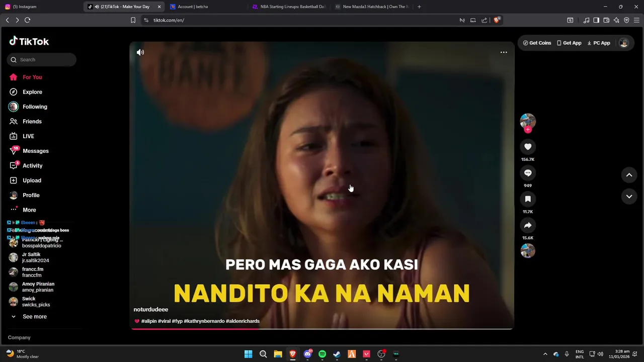Click the PC App download button

tap(599, 43)
